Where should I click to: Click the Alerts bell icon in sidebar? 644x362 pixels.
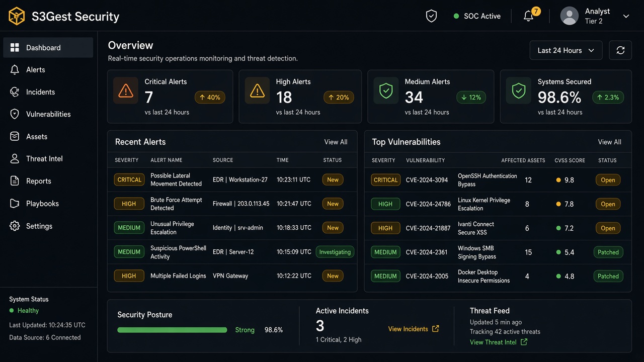click(15, 70)
